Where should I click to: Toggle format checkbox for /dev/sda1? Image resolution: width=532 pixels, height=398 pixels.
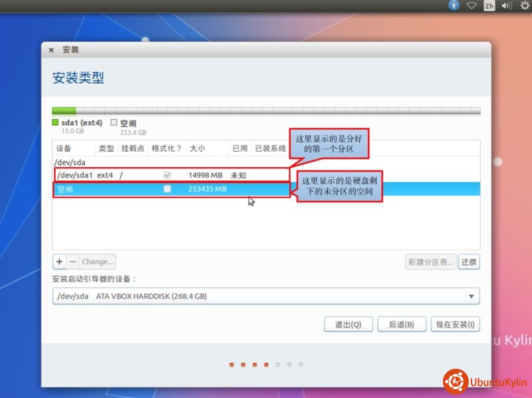click(x=167, y=175)
